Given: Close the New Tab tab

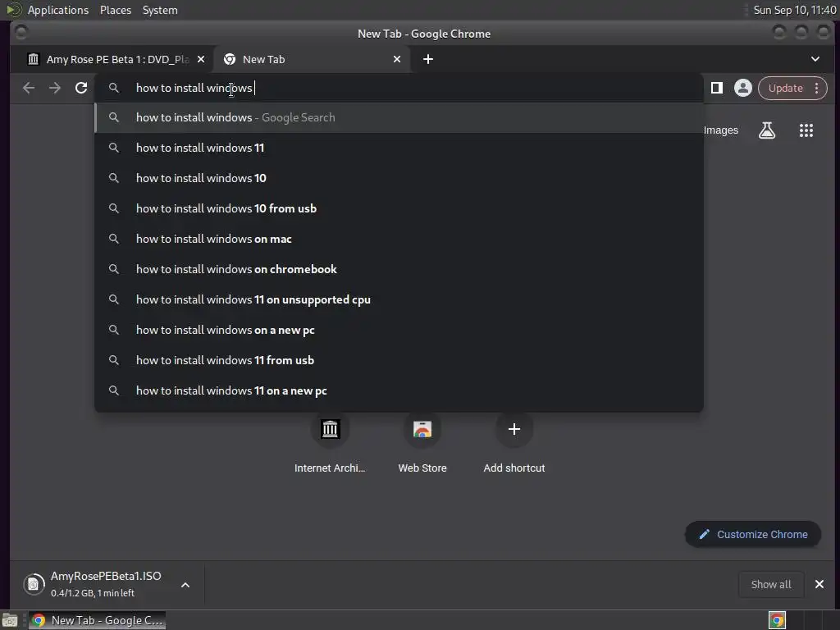Looking at the screenshot, I should coord(396,59).
